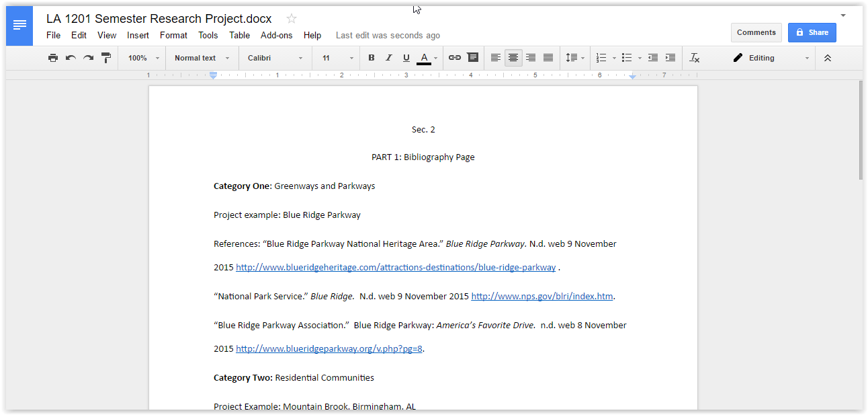Set left alignment
Screen dimensions: 868x415
[496, 58]
